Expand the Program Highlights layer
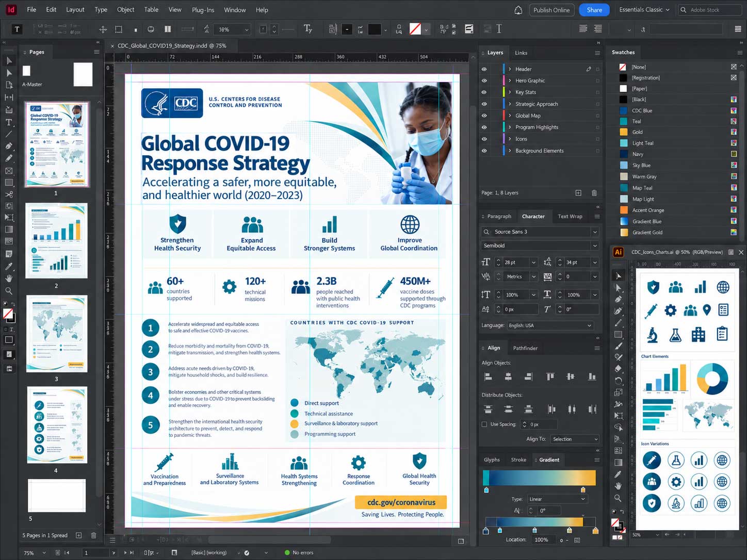Image resolution: width=747 pixels, height=560 pixels. coord(510,127)
